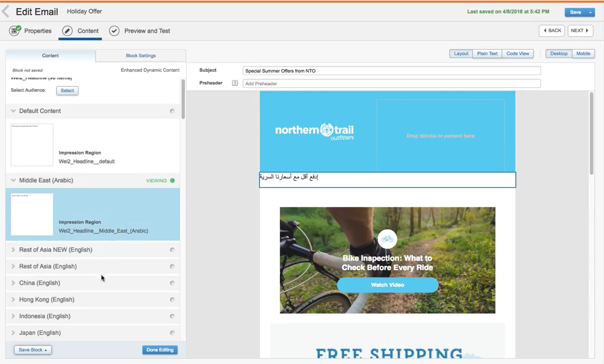Viewport: 604px width, 364px height.
Task: Select China (English) view radio
Action: [x=172, y=283]
